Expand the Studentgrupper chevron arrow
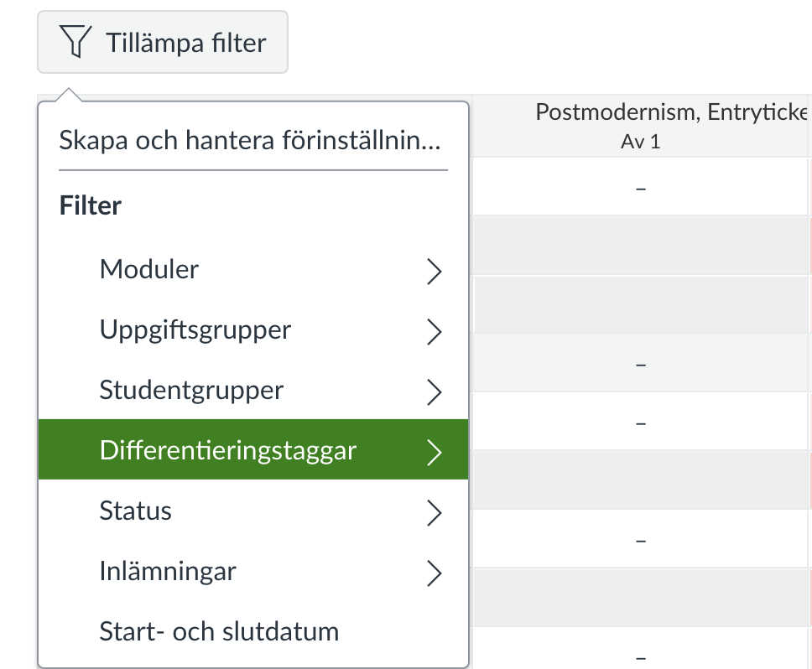Image resolution: width=812 pixels, height=669 pixels. [434, 392]
